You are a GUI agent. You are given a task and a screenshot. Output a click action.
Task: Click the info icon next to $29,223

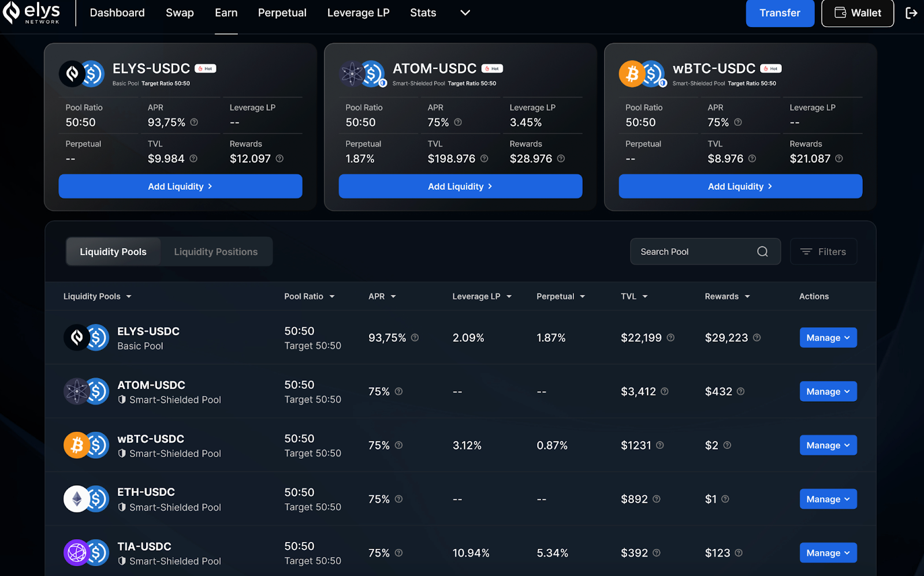click(x=757, y=338)
